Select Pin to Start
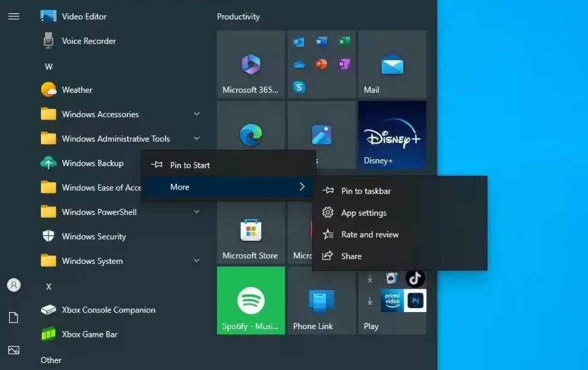588x370 pixels. coord(229,165)
